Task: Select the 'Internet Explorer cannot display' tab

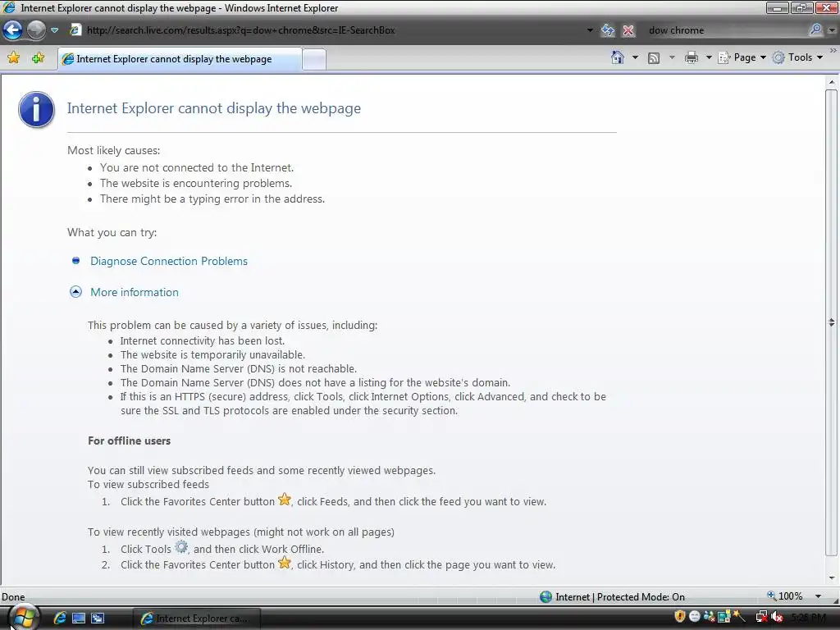Action: pyautogui.click(x=180, y=59)
